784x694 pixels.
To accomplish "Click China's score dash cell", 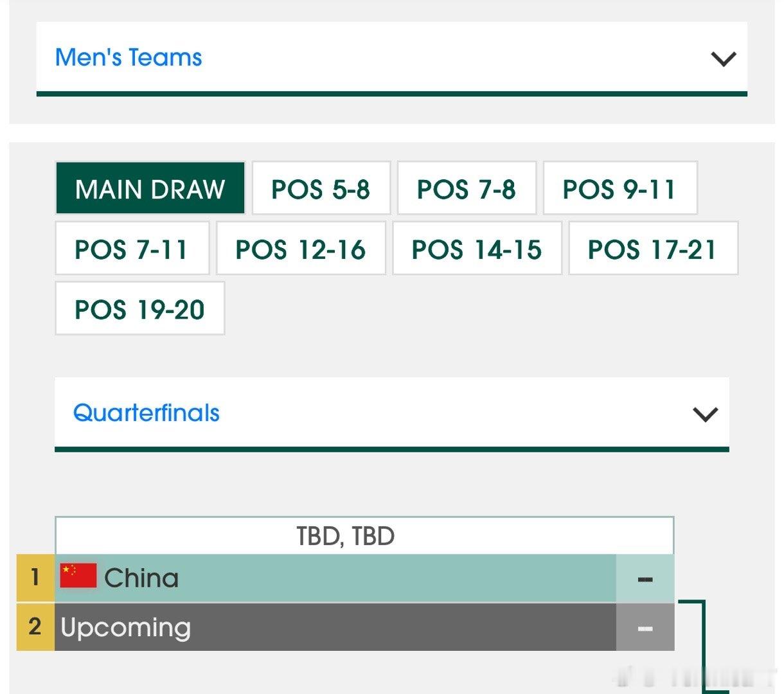I will coord(645,578).
